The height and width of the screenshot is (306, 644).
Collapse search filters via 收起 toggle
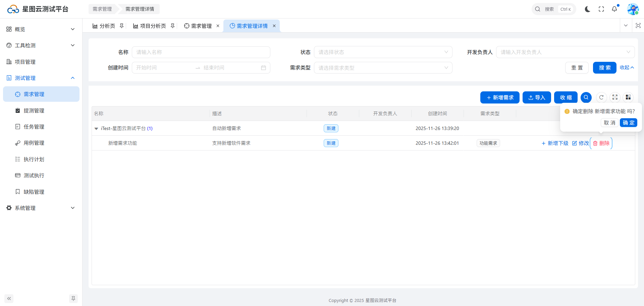[627, 68]
